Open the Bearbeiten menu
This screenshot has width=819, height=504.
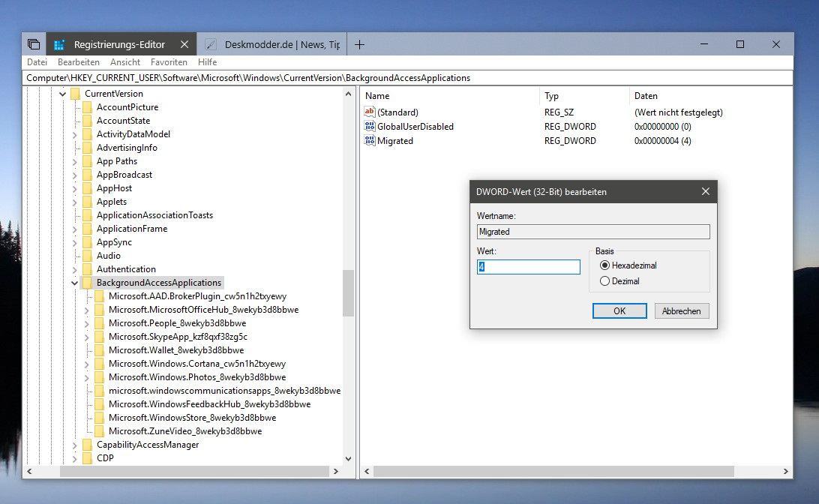pos(78,62)
